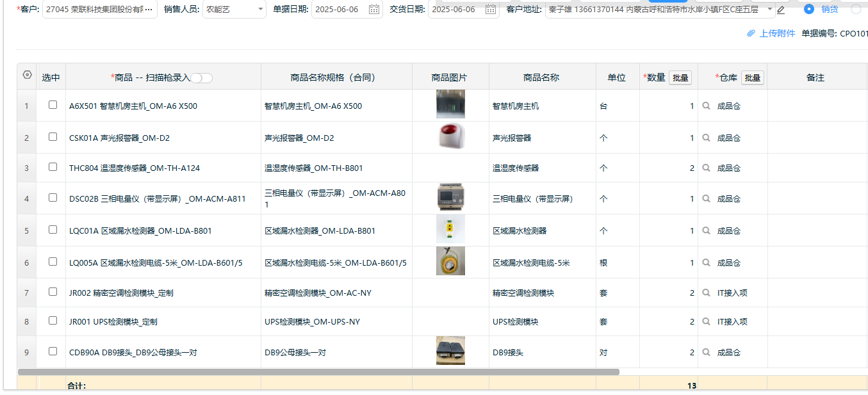The height and width of the screenshot is (395, 868).
Task: Click the 选中 column header
Action: 51,77
